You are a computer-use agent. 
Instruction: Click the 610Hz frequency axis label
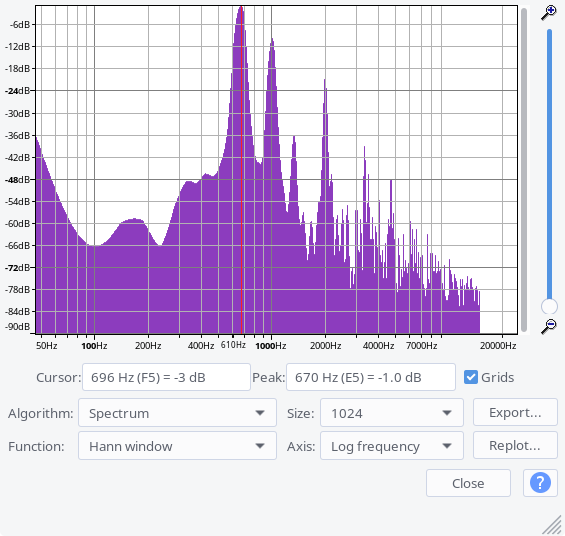233,345
